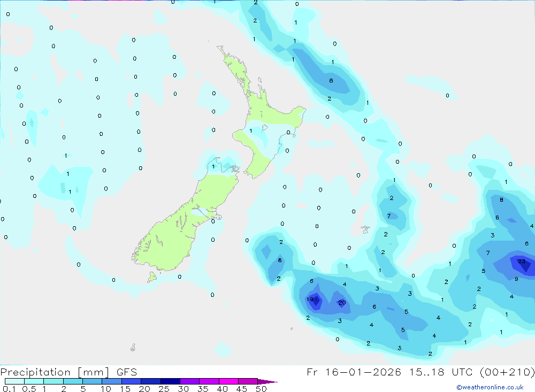Image resolution: width=535 pixels, height=392 pixels.
Task: Select the legend swatch between 20 and 25
Action: pos(151,381)
